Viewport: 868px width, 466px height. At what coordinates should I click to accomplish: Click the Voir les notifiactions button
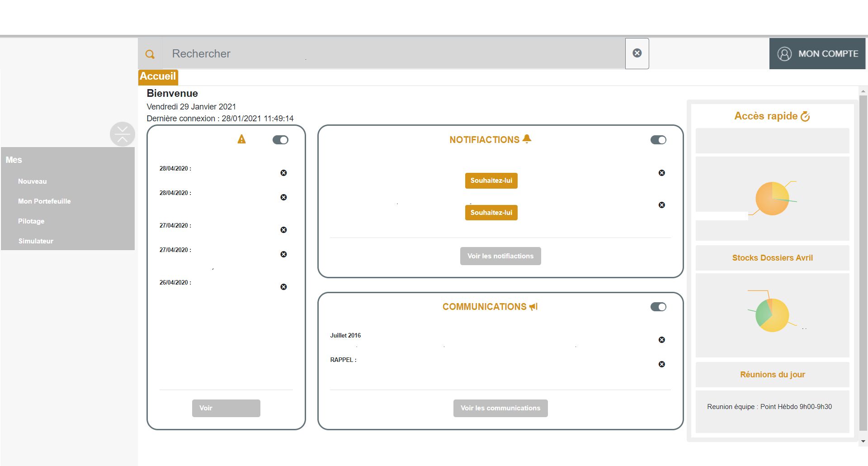click(x=500, y=256)
